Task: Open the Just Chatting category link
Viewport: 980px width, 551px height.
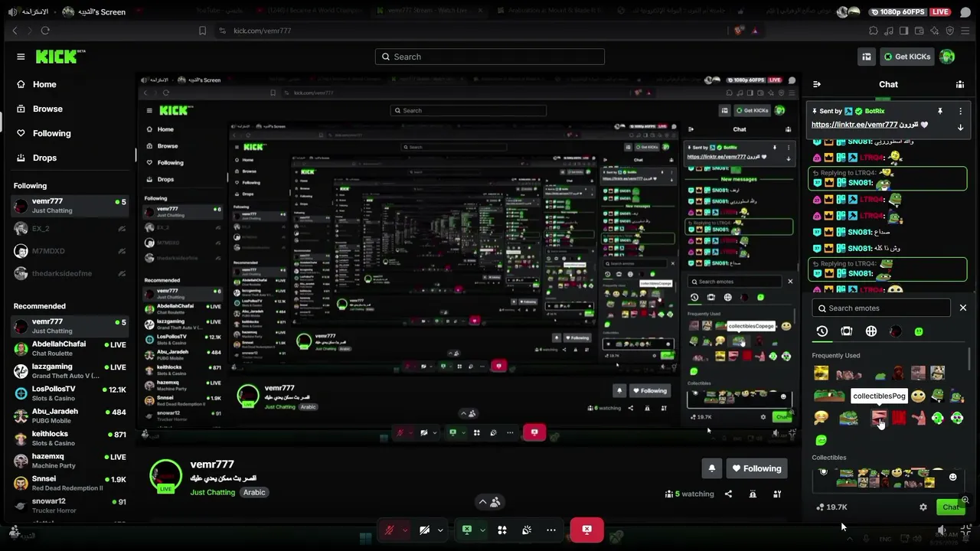Action: click(x=213, y=492)
